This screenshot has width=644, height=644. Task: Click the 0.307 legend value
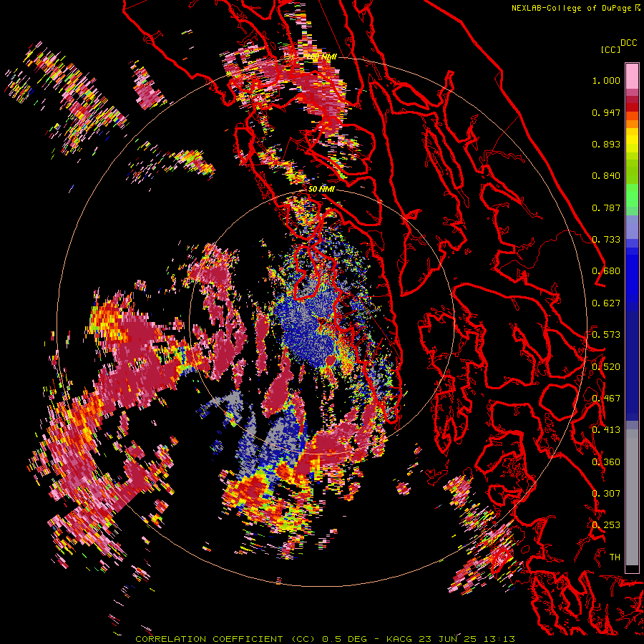click(606, 494)
